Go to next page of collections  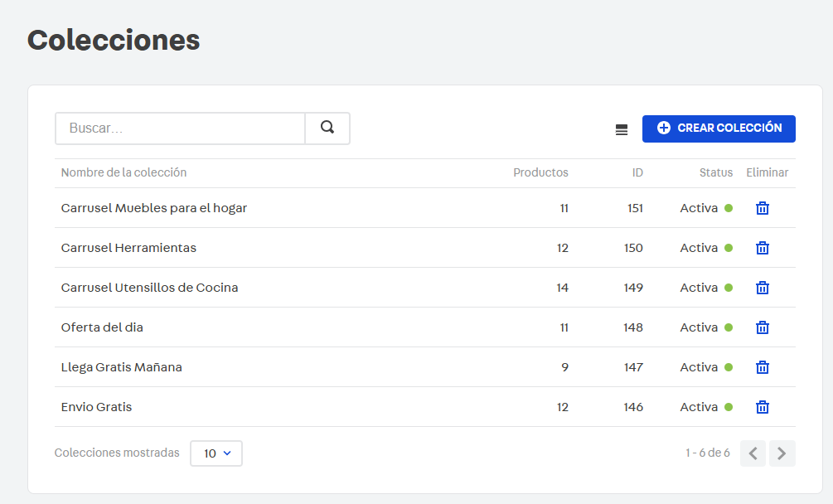click(x=782, y=453)
